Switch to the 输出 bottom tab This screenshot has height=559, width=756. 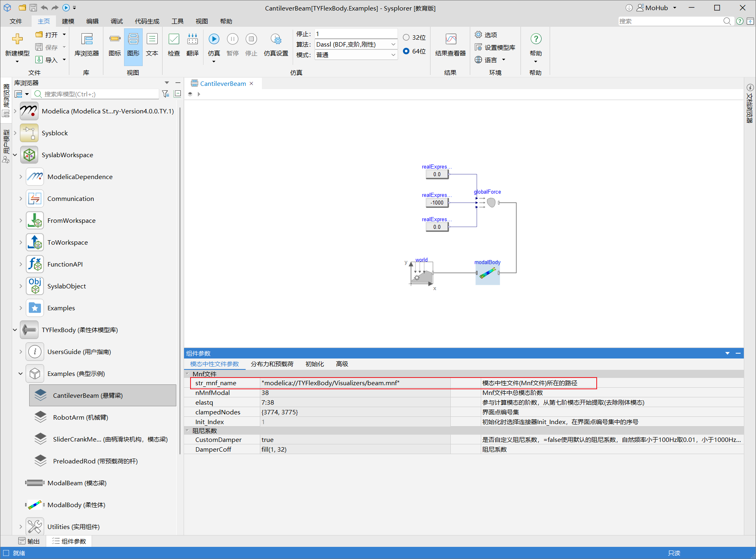coord(29,541)
